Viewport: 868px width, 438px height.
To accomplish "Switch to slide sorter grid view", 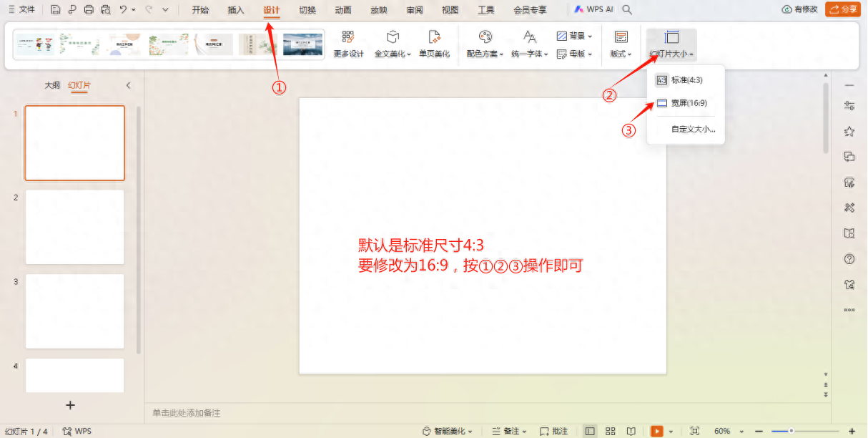I will pos(609,430).
